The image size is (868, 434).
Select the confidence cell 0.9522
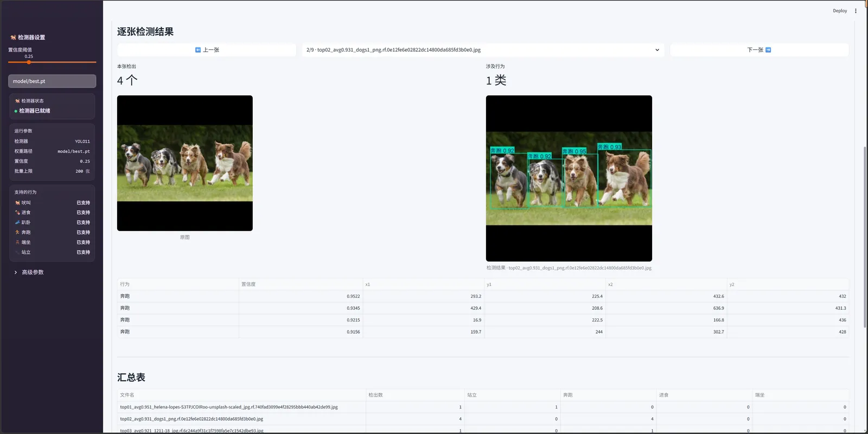301,296
